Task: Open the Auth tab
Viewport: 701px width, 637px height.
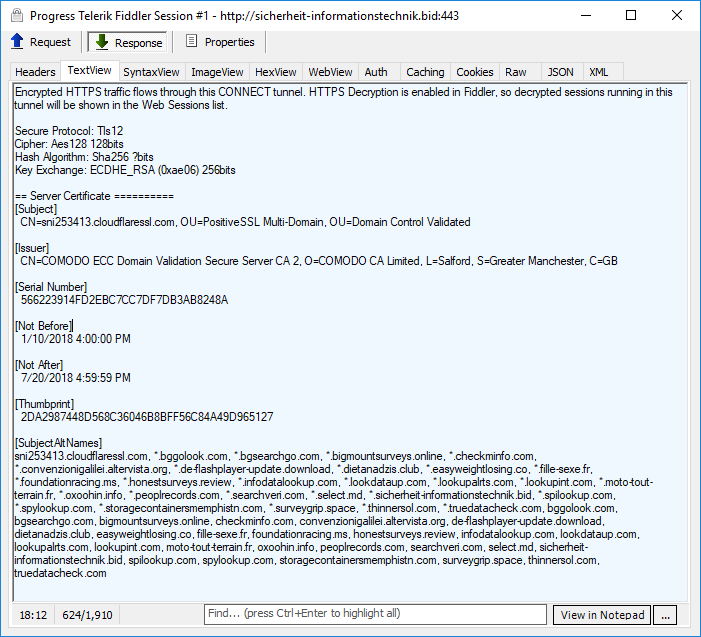Action: (x=376, y=72)
